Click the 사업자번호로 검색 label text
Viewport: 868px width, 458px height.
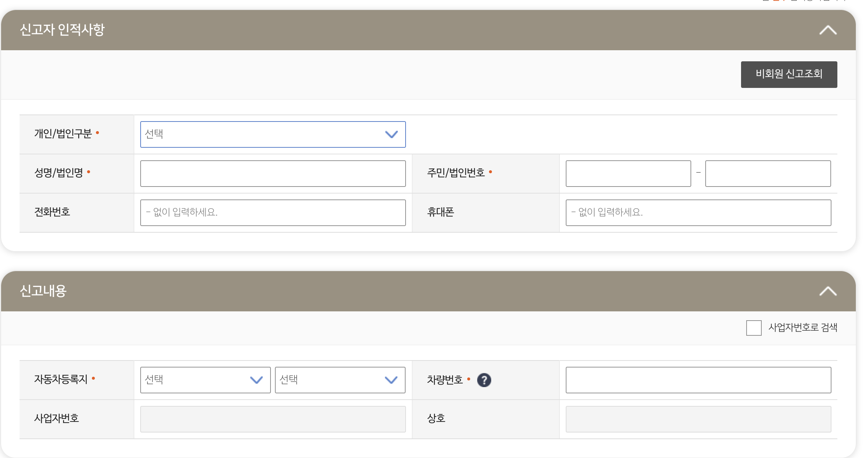[x=802, y=328]
